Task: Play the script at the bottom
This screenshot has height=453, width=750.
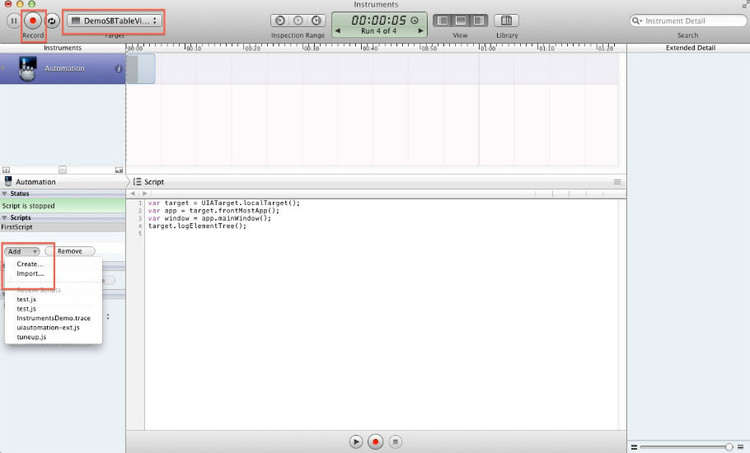Action: 356,440
